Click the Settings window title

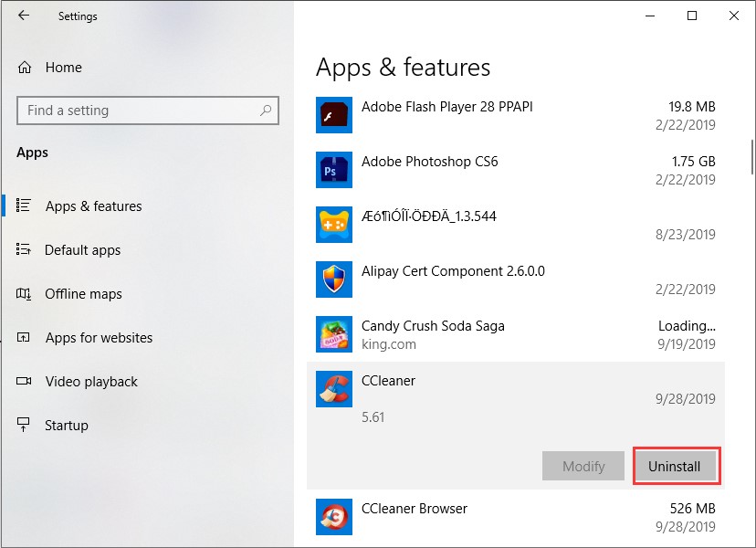[x=78, y=16]
